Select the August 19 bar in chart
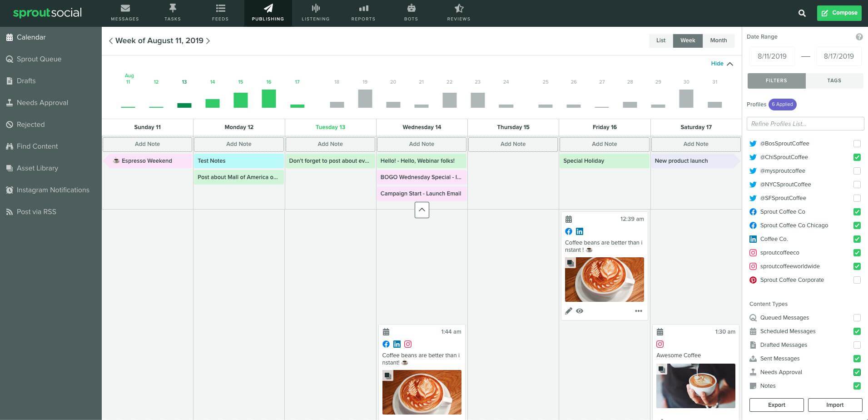This screenshot has width=868, height=420. [365, 98]
